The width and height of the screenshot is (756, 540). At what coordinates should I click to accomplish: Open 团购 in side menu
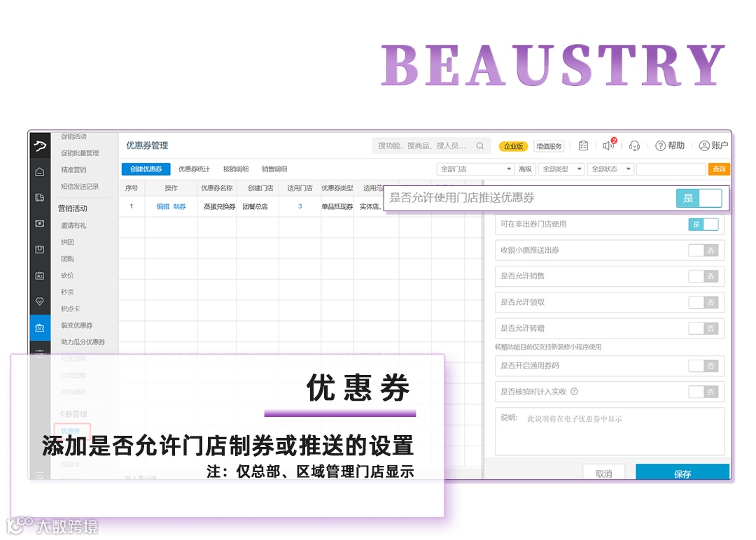pos(67,259)
